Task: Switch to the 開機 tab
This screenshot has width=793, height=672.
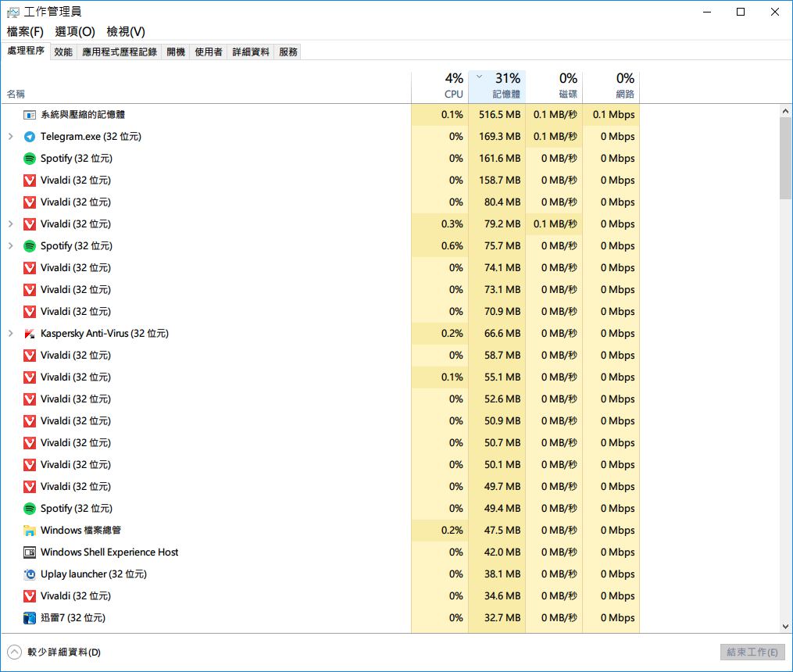Action: point(176,52)
